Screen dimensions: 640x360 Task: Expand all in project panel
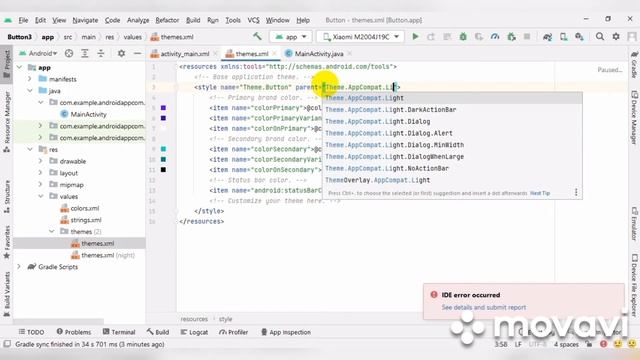[84, 53]
